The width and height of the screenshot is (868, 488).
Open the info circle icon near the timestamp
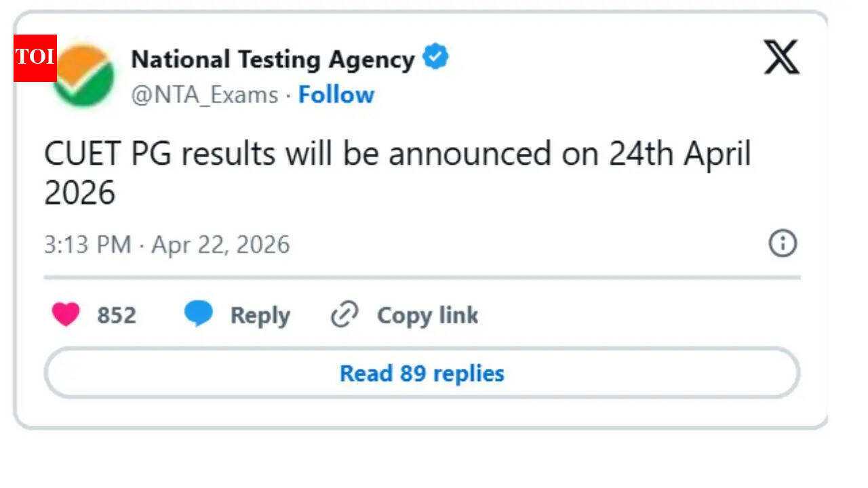pos(781,243)
